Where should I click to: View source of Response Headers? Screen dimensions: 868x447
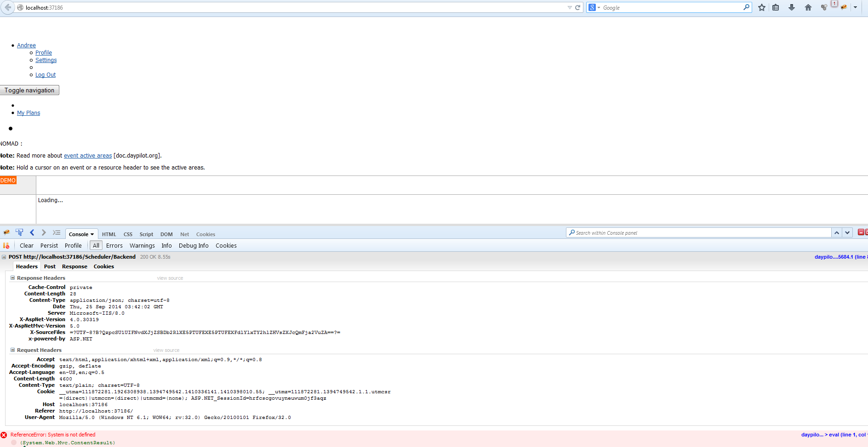tap(170, 278)
